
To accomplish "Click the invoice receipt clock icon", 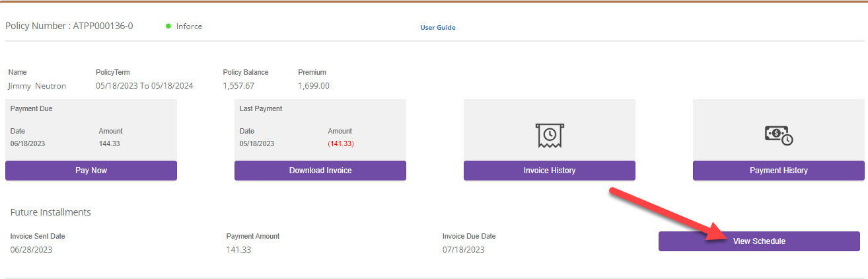I will tap(549, 134).
